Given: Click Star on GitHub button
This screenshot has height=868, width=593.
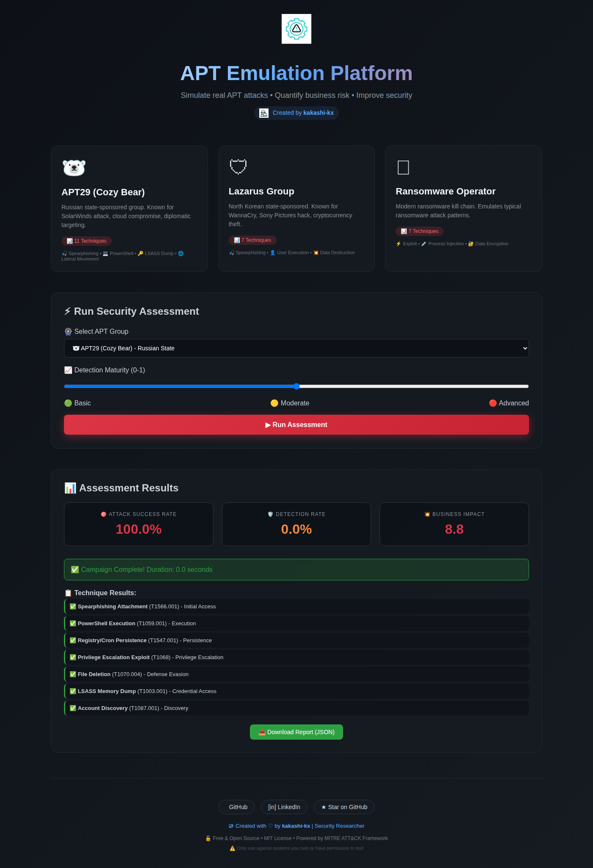Looking at the screenshot, I should (x=344, y=807).
